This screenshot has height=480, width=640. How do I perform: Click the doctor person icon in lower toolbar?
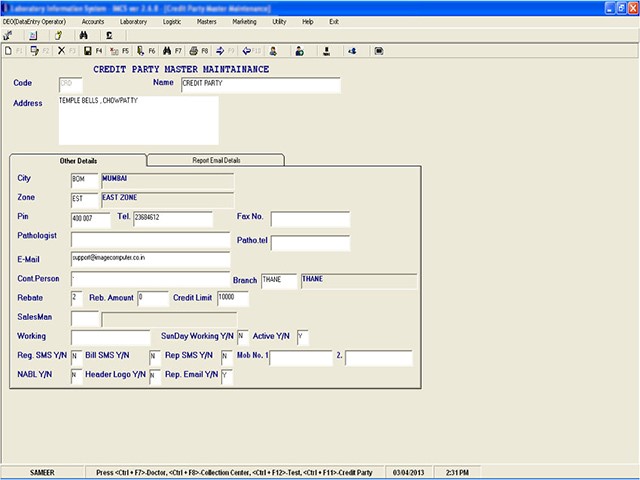pyautogui.click(x=273, y=51)
